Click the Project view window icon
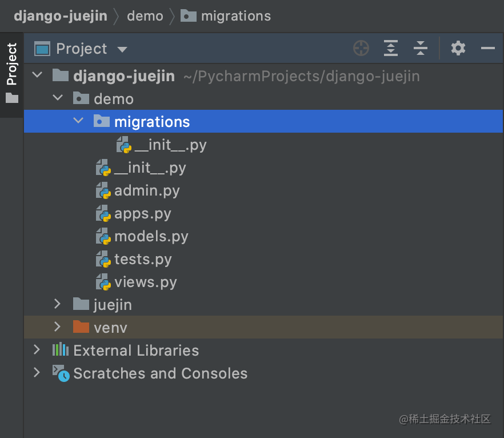The height and width of the screenshot is (438, 504). [42, 49]
